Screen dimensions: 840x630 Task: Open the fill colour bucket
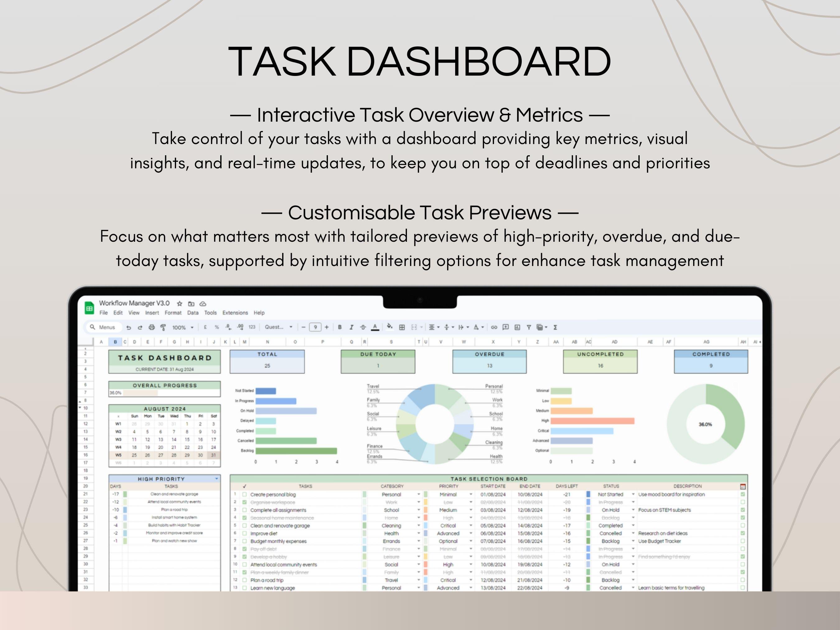pos(390,327)
